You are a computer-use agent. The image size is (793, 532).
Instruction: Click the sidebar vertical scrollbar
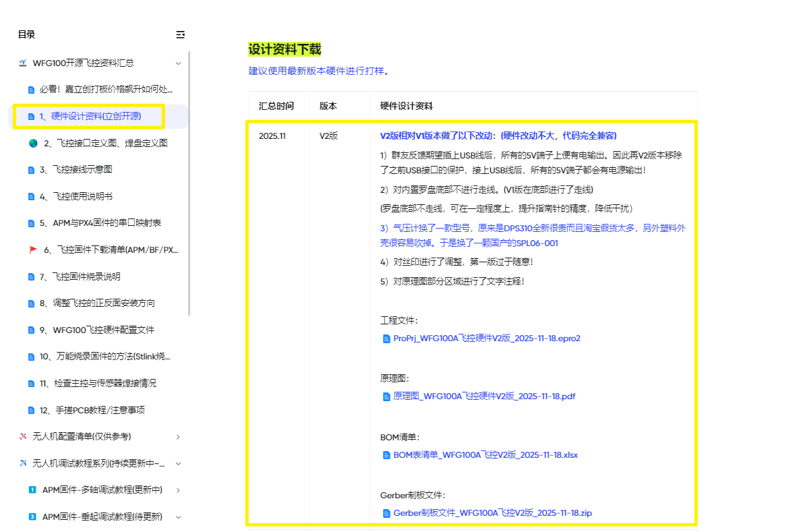[189, 182]
